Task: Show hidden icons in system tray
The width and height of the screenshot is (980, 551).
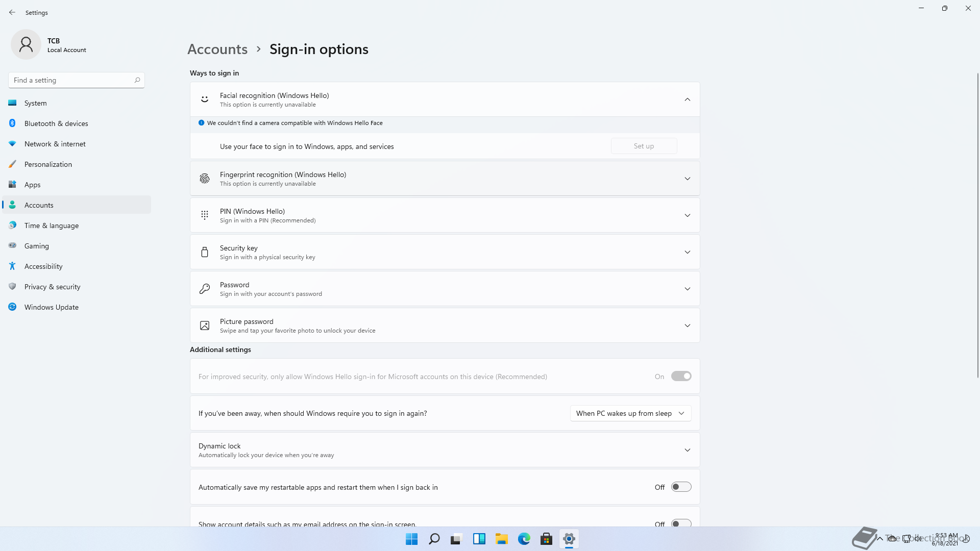Action: click(x=879, y=538)
